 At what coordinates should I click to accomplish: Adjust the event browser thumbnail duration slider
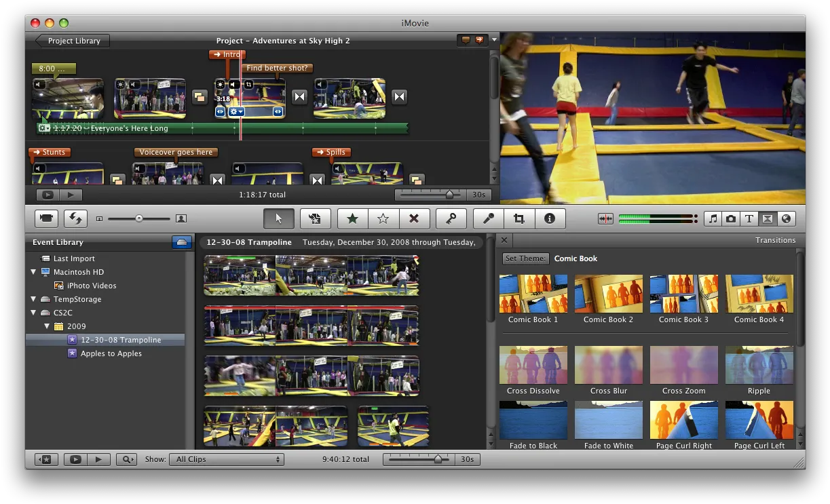438,459
